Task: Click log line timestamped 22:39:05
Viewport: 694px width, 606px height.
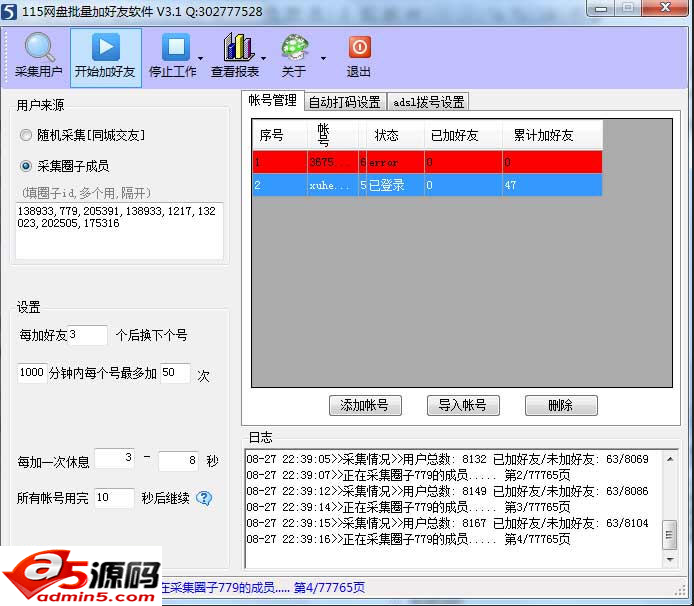Action: click(x=447, y=459)
